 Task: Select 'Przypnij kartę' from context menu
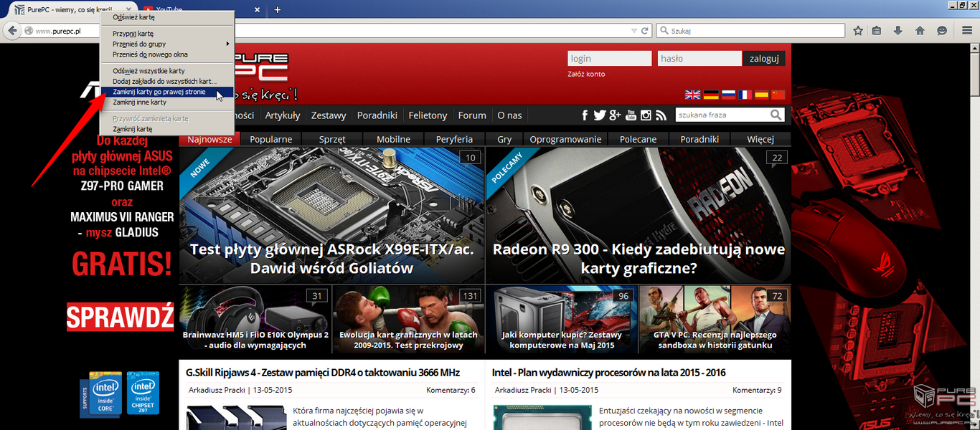(x=133, y=34)
